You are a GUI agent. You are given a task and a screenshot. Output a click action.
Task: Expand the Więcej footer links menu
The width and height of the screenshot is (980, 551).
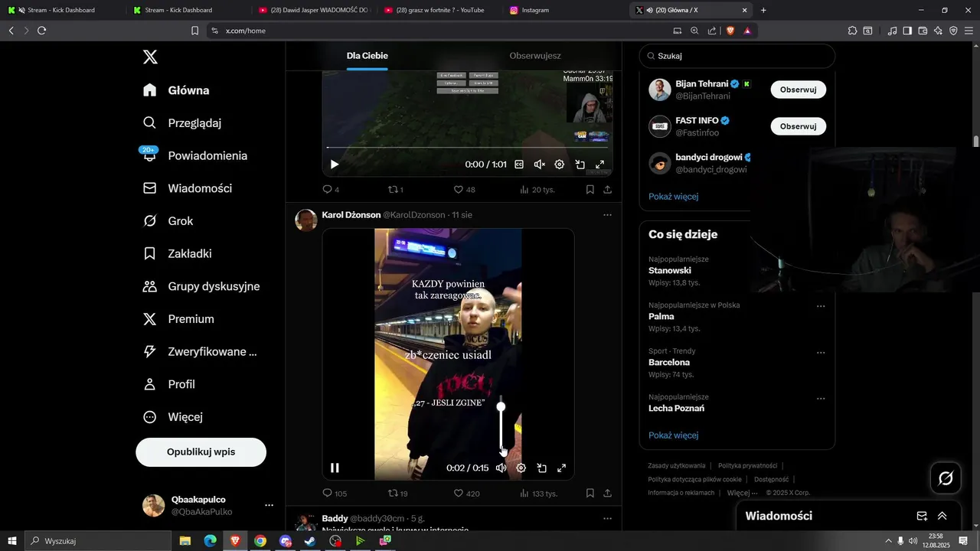[742, 493]
